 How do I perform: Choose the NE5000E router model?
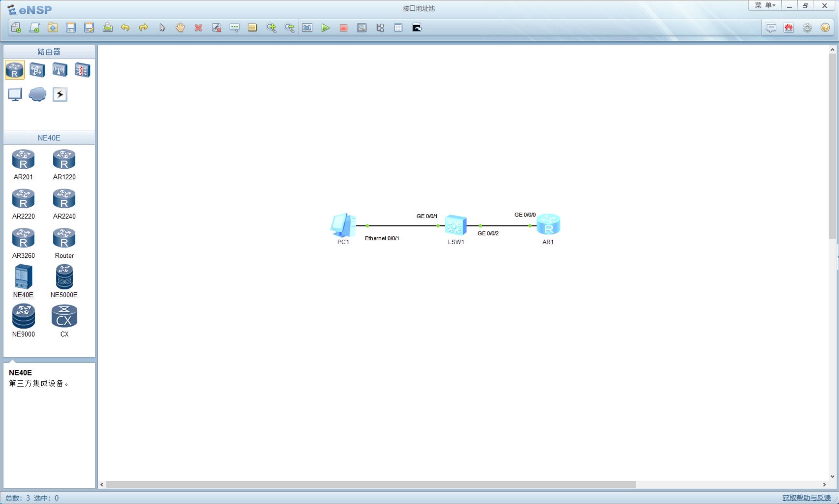[64, 277]
